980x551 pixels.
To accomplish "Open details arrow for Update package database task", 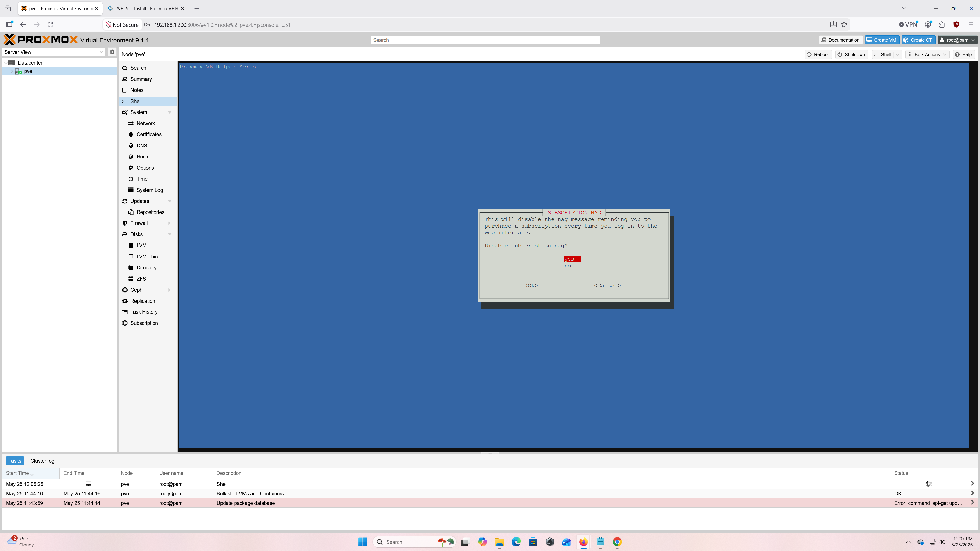I will pos(972,503).
